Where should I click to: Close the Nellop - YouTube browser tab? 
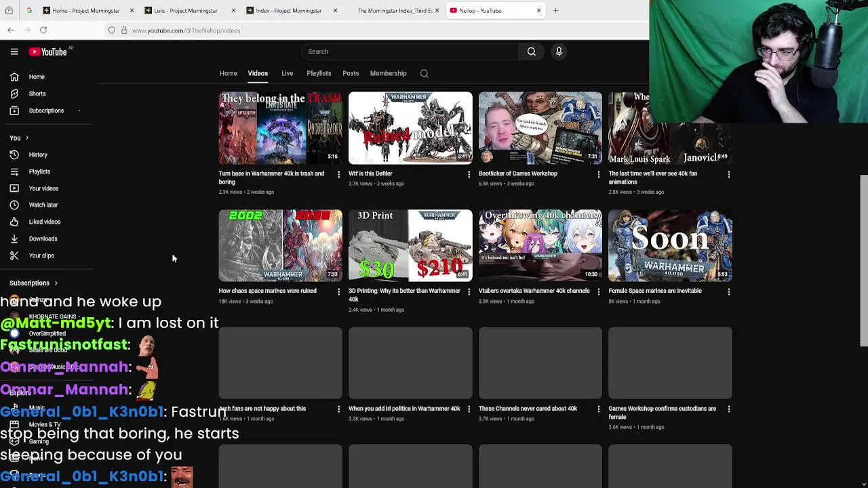point(538,10)
